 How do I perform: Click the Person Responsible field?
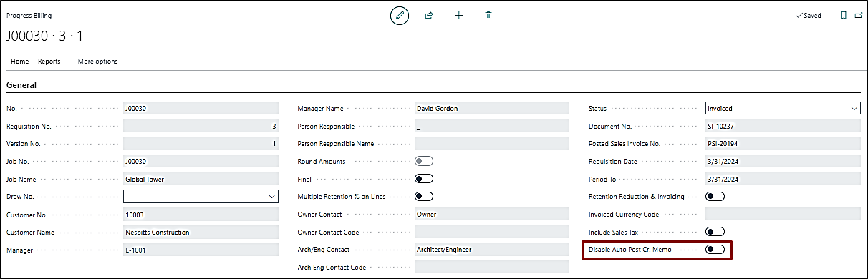492,126
